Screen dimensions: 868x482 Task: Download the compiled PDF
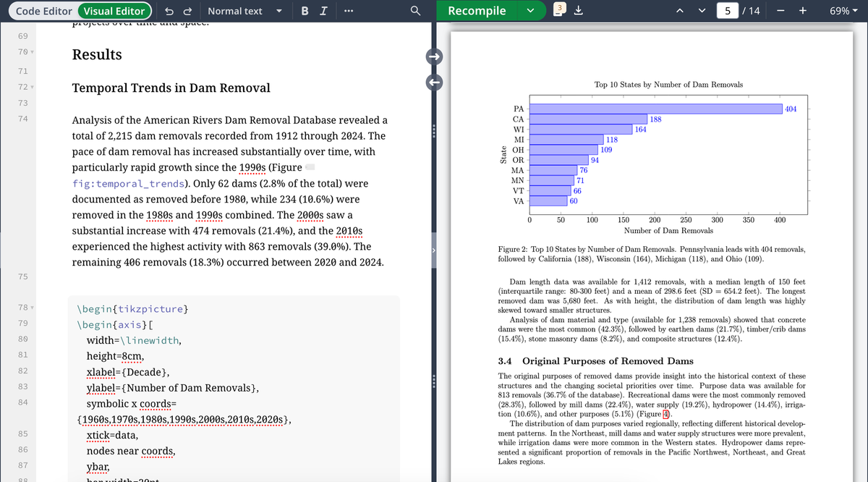click(x=579, y=11)
